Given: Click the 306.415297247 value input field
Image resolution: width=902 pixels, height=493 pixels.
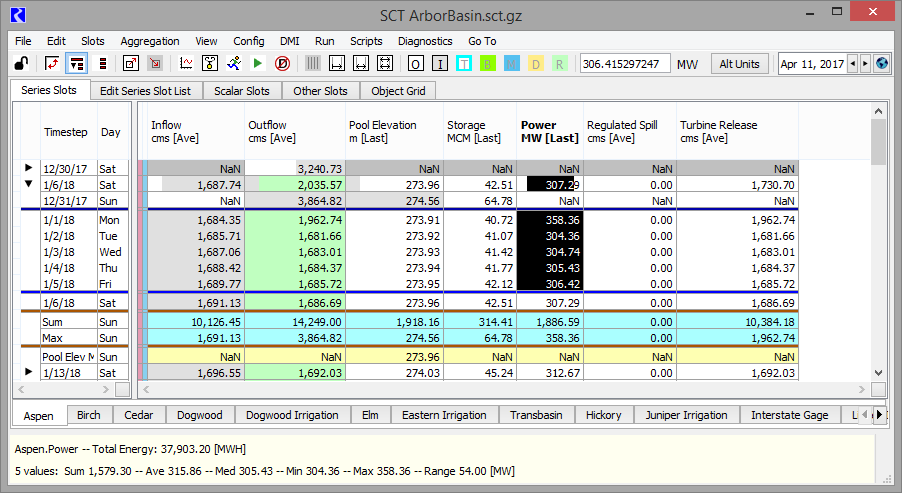Looking at the screenshot, I should click(624, 64).
